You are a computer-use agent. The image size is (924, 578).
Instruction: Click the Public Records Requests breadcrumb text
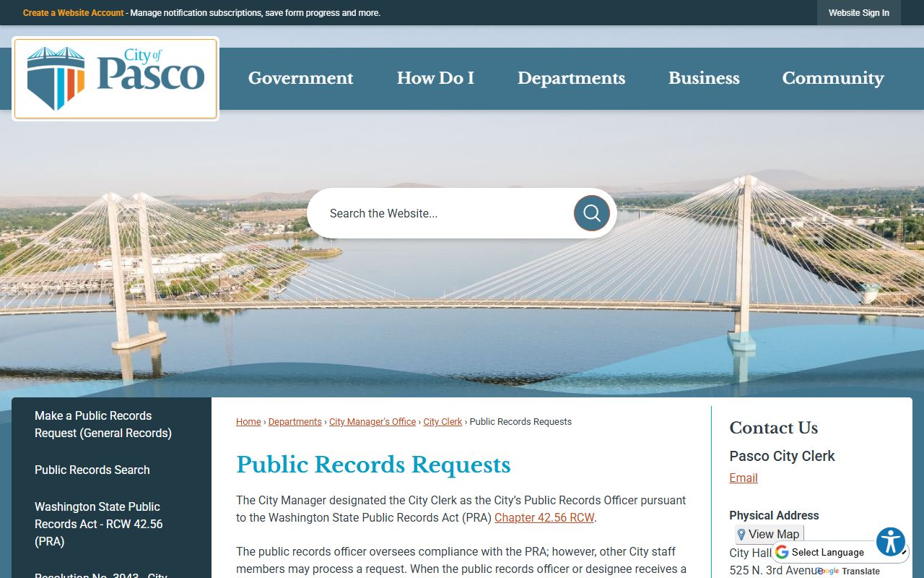(x=520, y=422)
